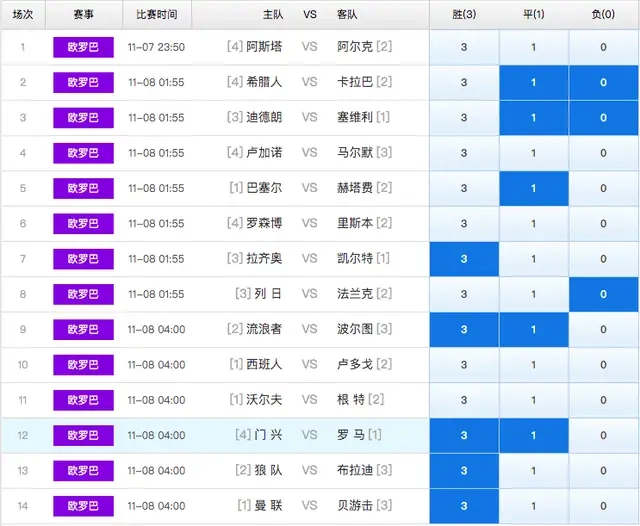The image size is (640, 526).
Task: Click the 欧罗巴 league tag in row 14
Action: [83, 506]
